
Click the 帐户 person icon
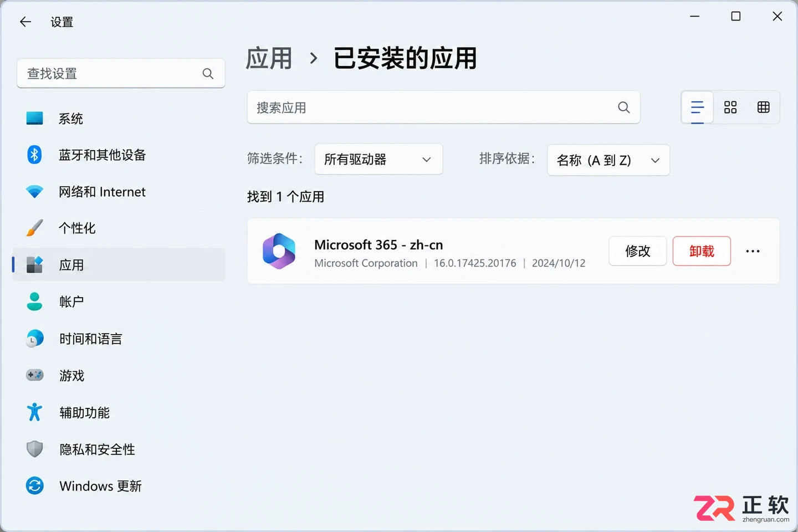pyautogui.click(x=34, y=301)
